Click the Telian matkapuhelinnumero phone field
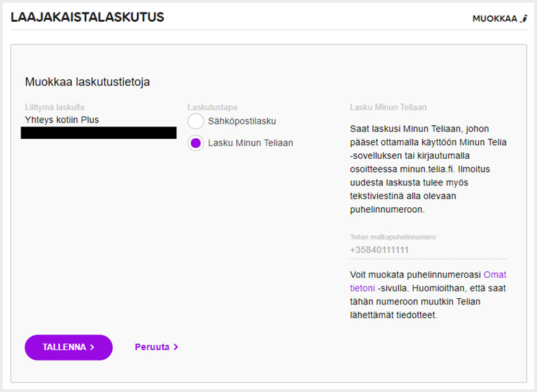Viewport: 537px width, 392px height. click(428, 250)
